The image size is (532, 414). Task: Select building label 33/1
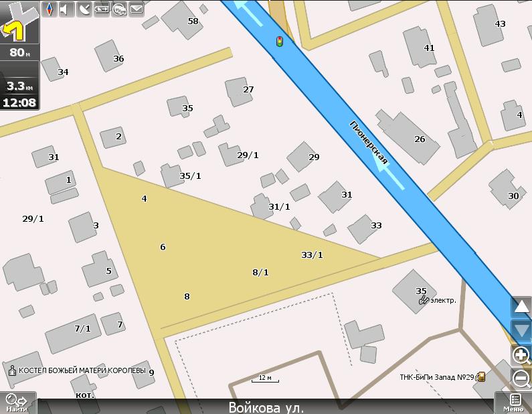[312, 255]
